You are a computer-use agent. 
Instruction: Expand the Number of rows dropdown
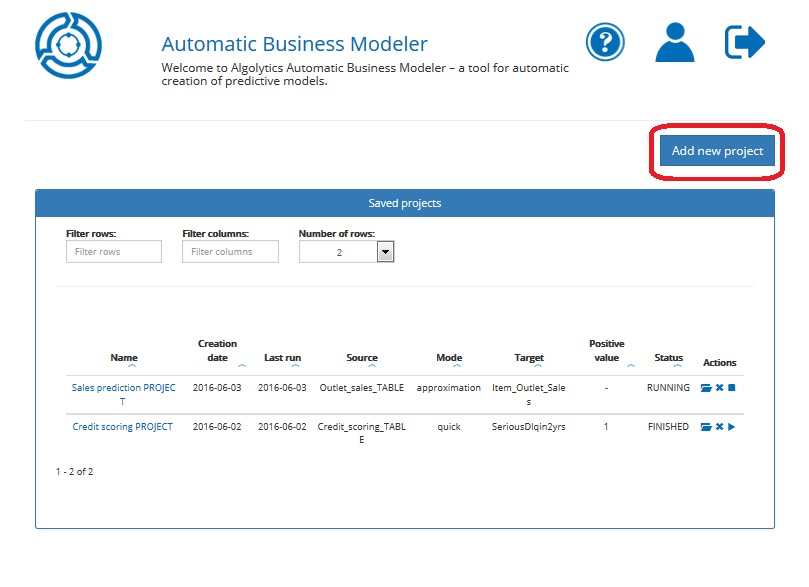[385, 253]
